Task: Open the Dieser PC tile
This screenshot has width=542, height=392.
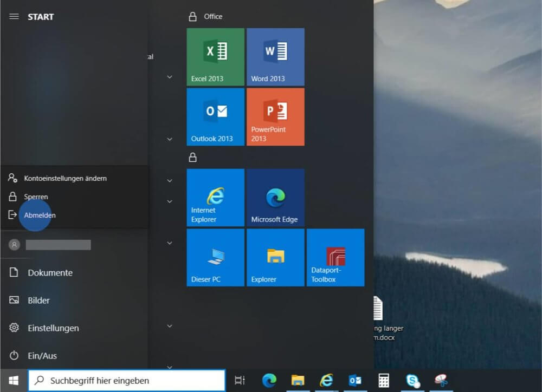Action: (x=215, y=257)
